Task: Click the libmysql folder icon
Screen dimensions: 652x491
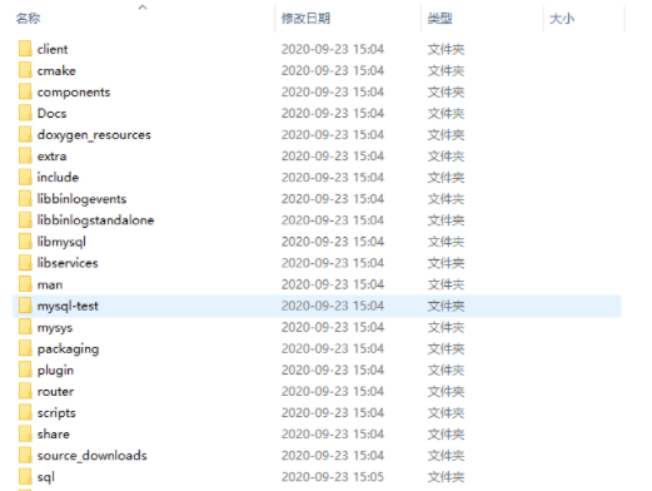Action: coord(25,242)
